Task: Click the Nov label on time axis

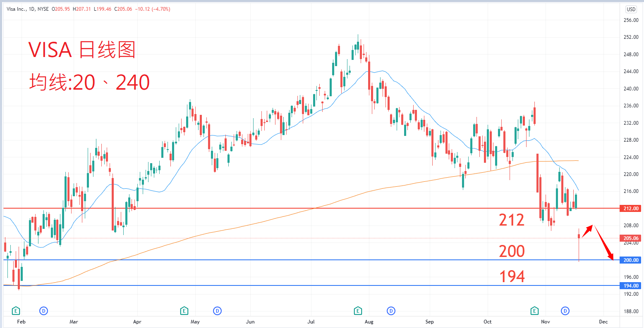Action: pos(546,321)
